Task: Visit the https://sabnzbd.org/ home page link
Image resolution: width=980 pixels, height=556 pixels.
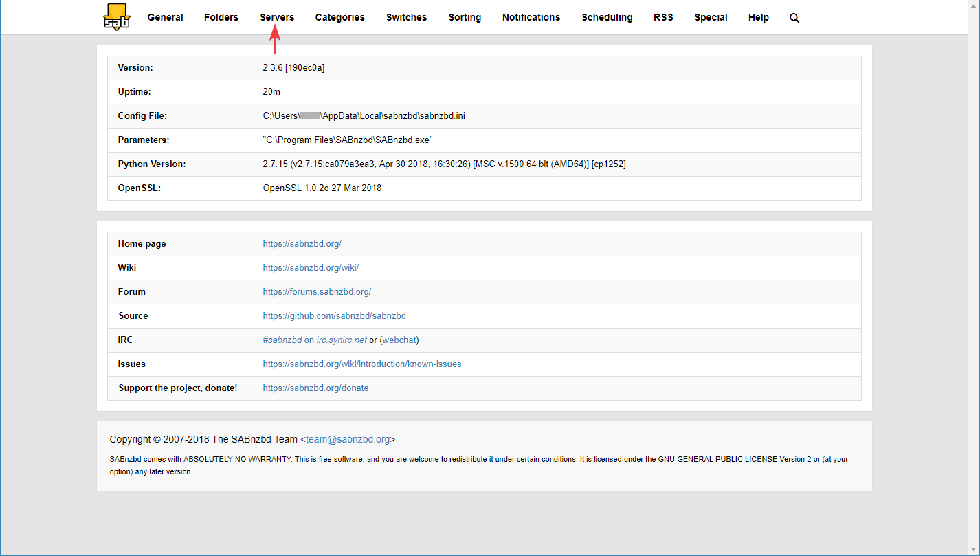Action: click(302, 243)
